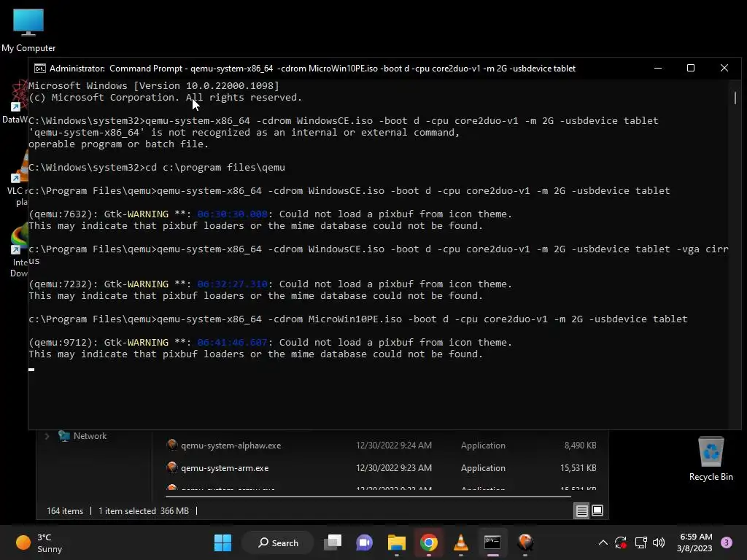Open File Explorer from the taskbar
This screenshot has height=560, width=747.
pos(396,542)
